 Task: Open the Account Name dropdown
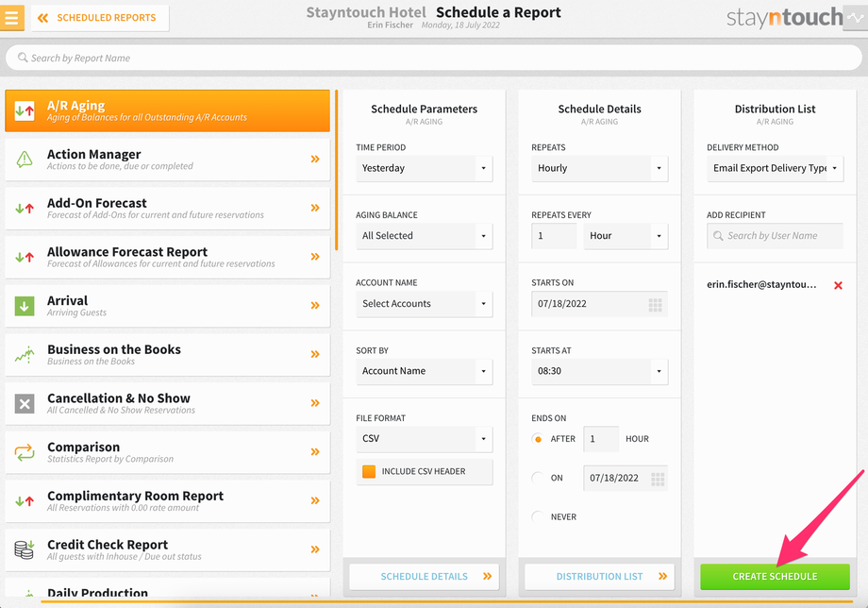tap(424, 303)
